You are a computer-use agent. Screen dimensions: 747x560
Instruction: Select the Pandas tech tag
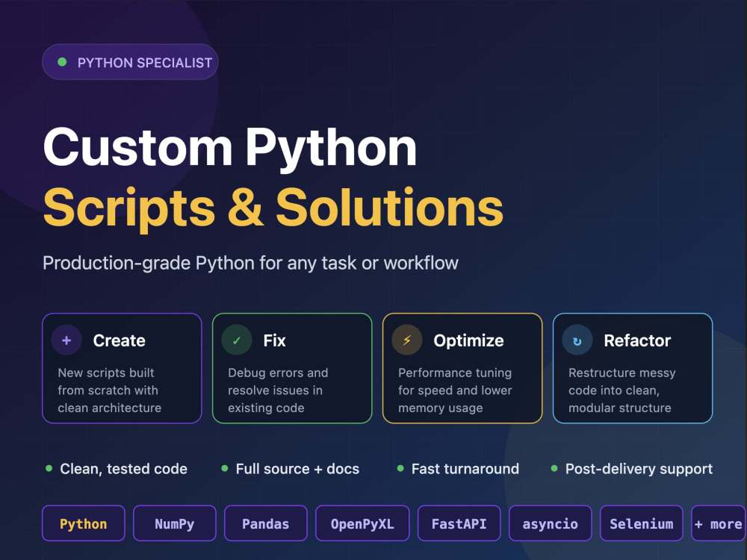coord(266,523)
